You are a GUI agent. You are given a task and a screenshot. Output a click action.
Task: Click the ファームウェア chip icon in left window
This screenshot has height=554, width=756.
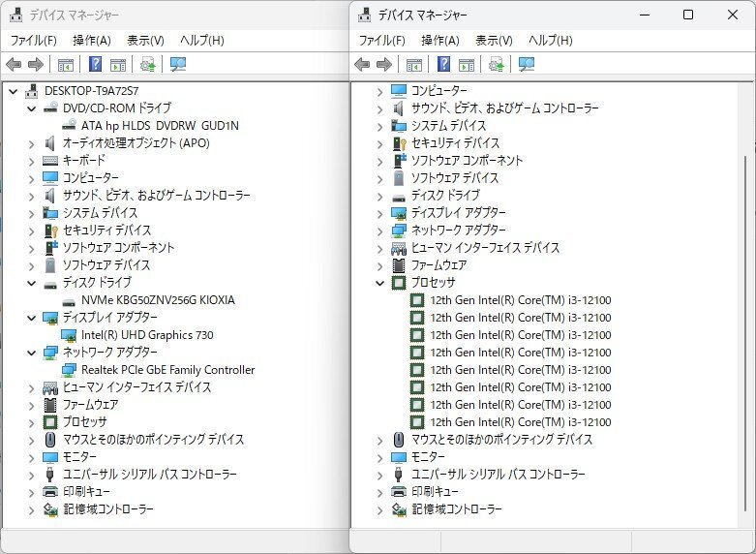[x=50, y=405]
